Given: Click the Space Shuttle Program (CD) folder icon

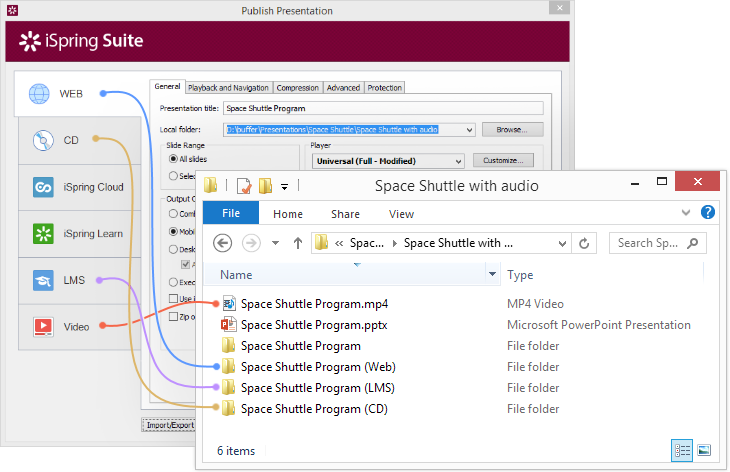Looking at the screenshot, I should 228,409.
